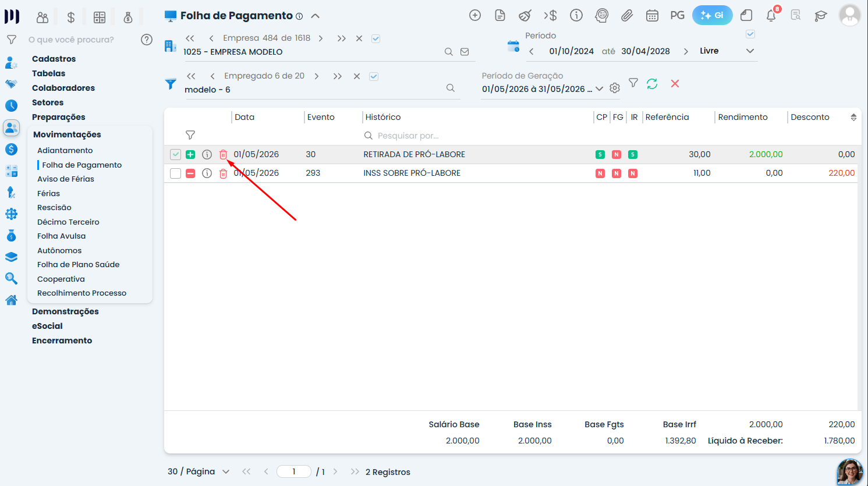
Task: Open the add new (plus circle) icon in top toolbar
Action: [475, 16]
